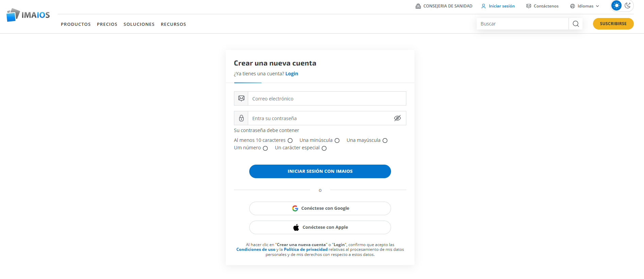
Task: Click the padlock icon in password field
Action: tap(241, 118)
